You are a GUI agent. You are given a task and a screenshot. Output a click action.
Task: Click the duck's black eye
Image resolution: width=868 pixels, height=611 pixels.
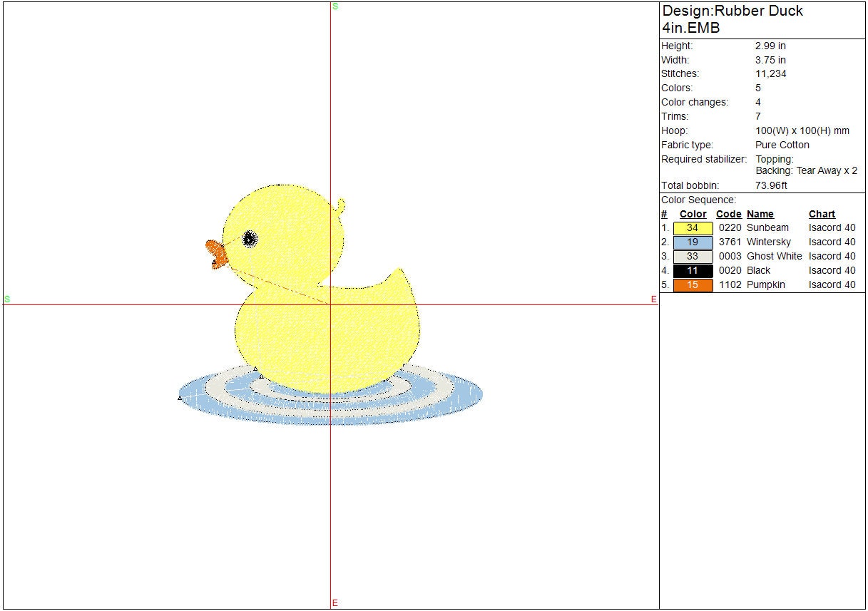[250, 239]
